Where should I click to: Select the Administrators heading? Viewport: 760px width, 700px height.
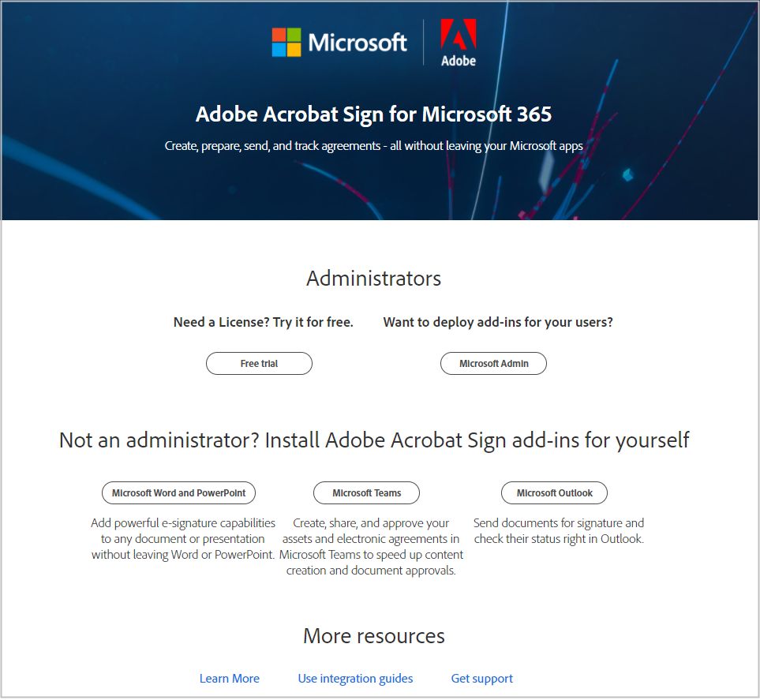click(x=374, y=279)
